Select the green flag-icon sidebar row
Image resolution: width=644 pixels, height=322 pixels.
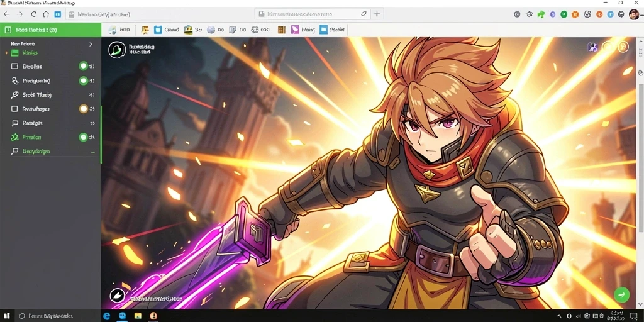[x=50, y=151]
